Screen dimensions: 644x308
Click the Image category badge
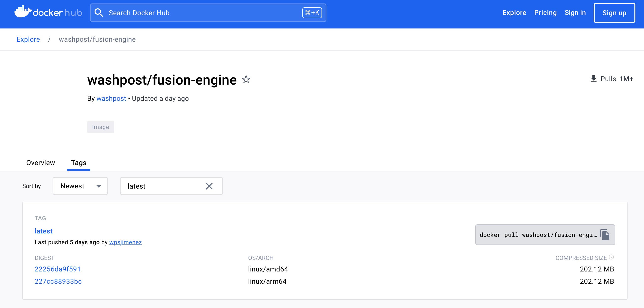point(100,127)
